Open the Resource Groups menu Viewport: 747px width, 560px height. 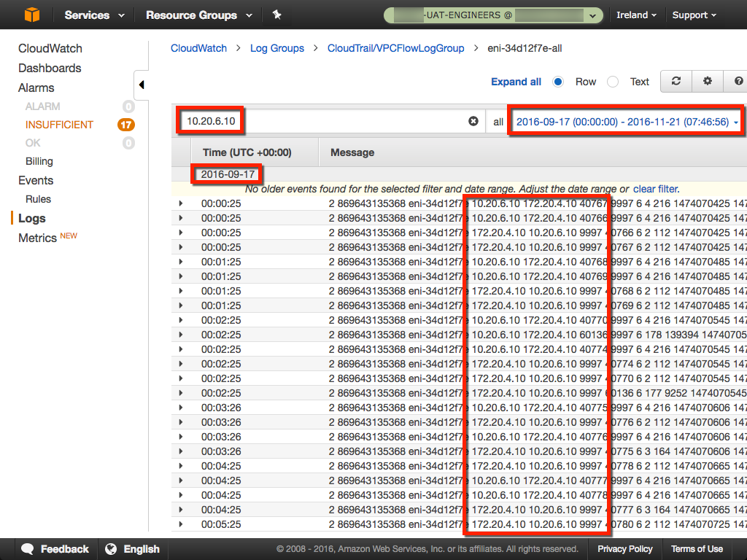click(x=198, y=15)
